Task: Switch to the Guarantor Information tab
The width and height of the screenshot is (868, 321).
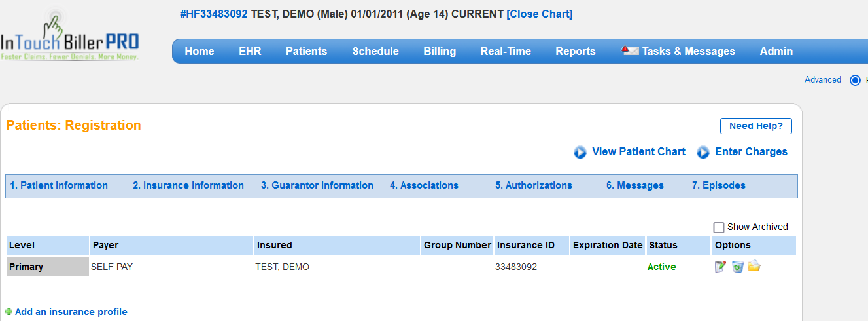Action: point(317,185)
